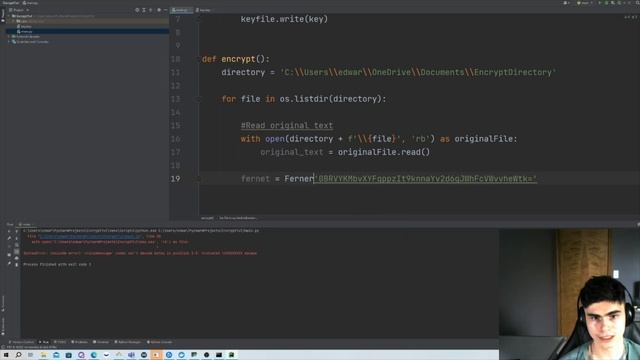The height and width of the screenshot is (360, 640).
Task: Toggle scroll to end in Run console
Action: click(16, 251)
